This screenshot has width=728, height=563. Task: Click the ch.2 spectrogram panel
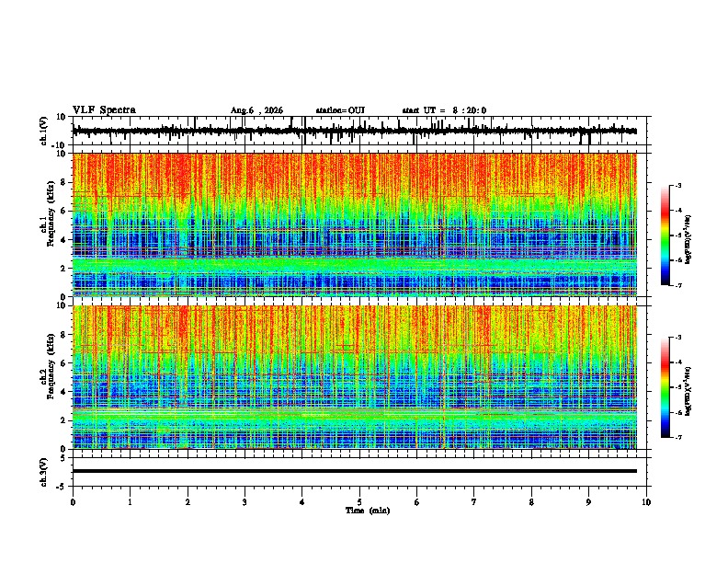pos(355,377)
